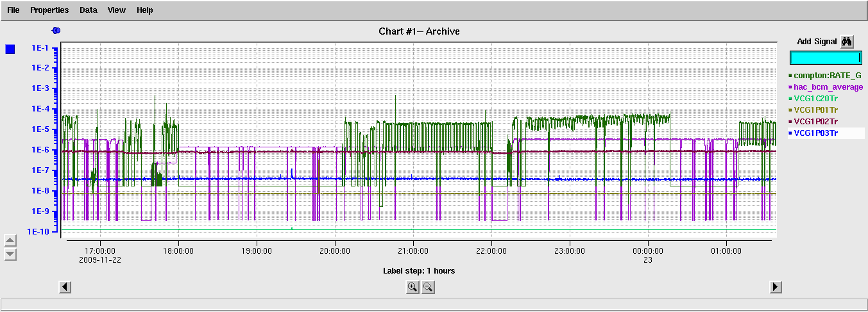Open the File menu
The image size is (868, 312).
[13, 10]
